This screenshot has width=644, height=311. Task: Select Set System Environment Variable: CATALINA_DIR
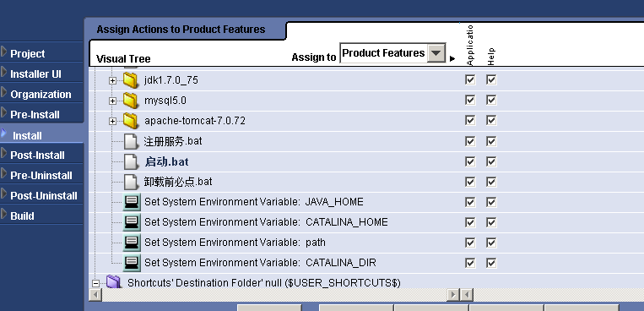tap(260, 263)
